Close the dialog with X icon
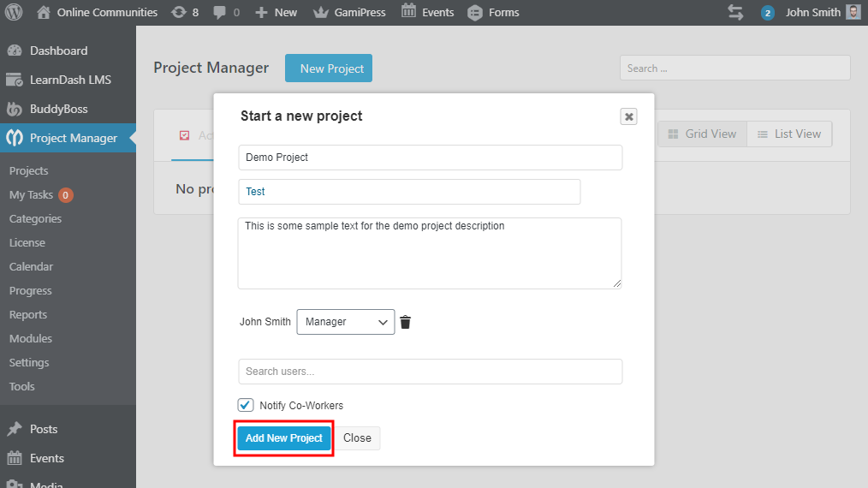 click(629, 116)
